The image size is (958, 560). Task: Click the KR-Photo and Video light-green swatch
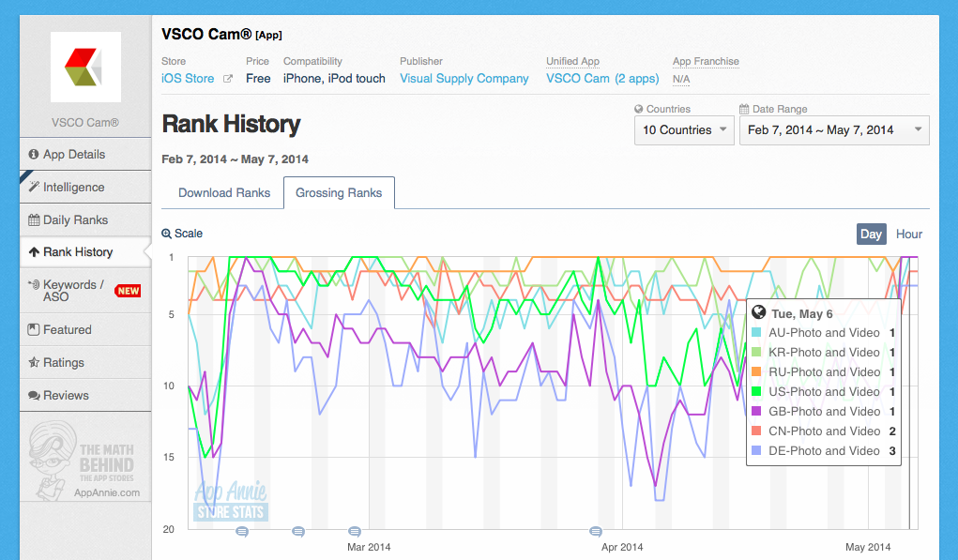tap(756, 353)
